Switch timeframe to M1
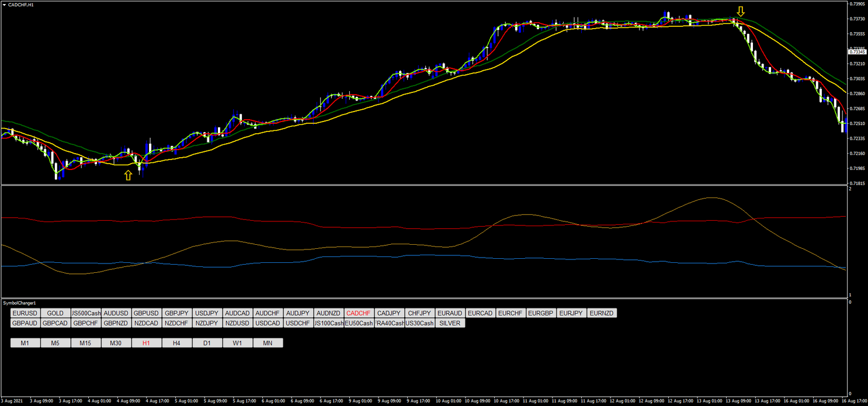The height and width of the screenshot is (406, 868). [24, 343]
